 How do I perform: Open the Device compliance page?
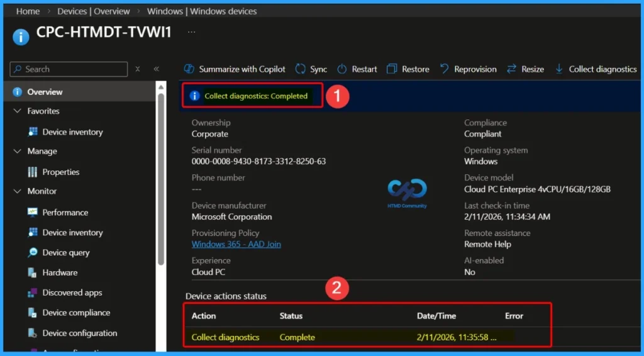coord(76,313)
